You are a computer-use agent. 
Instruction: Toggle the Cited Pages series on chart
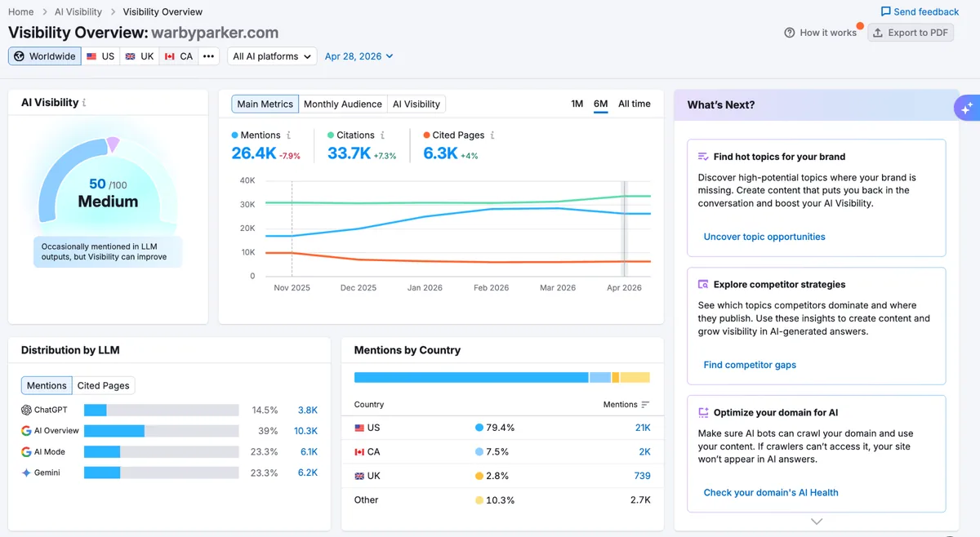pyautogui.click(x=454, y=135)
